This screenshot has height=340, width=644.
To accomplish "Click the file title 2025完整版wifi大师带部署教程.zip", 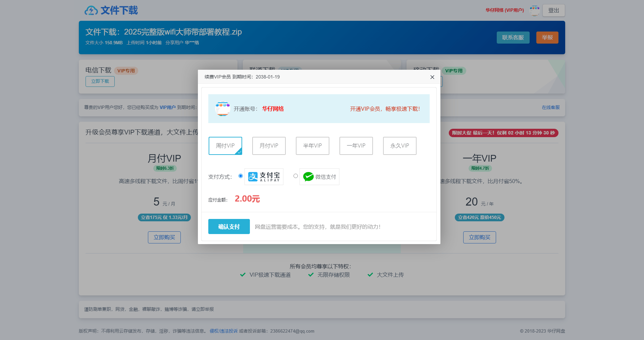I will (x=183, y=32).
